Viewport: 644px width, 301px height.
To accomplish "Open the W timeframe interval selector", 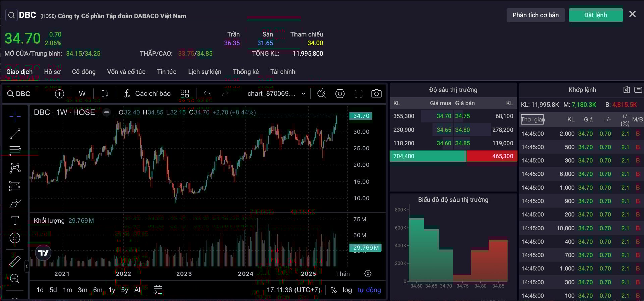I will [82, 94].
